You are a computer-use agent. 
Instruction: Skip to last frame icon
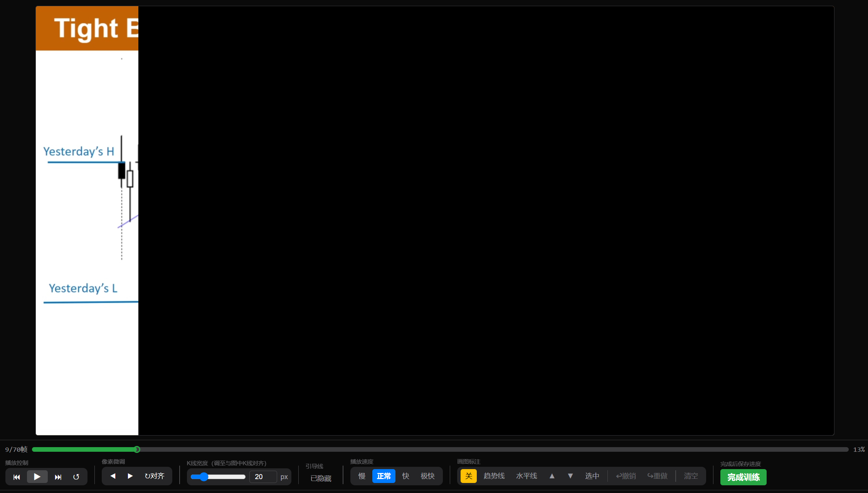pyautogui.click(x=58, y=477)
